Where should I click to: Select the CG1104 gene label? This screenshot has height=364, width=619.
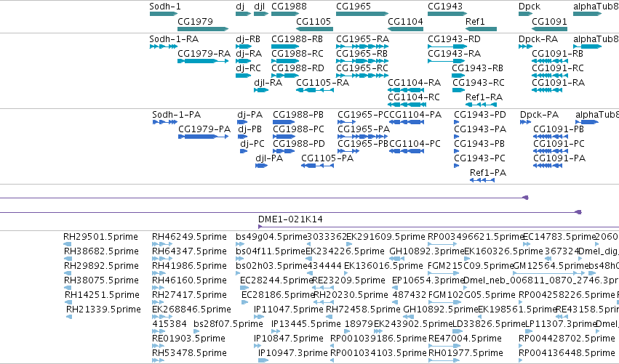(x=405, y=21)
